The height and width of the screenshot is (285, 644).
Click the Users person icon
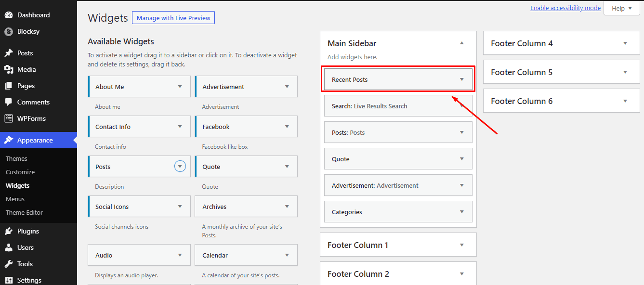tap(9, 247)
